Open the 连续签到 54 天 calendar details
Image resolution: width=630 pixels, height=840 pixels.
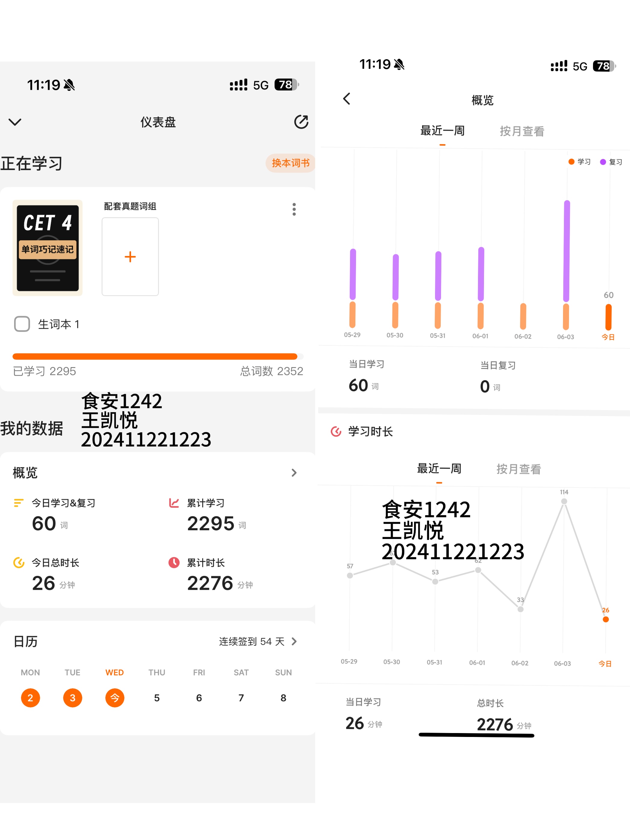[258, 641]
